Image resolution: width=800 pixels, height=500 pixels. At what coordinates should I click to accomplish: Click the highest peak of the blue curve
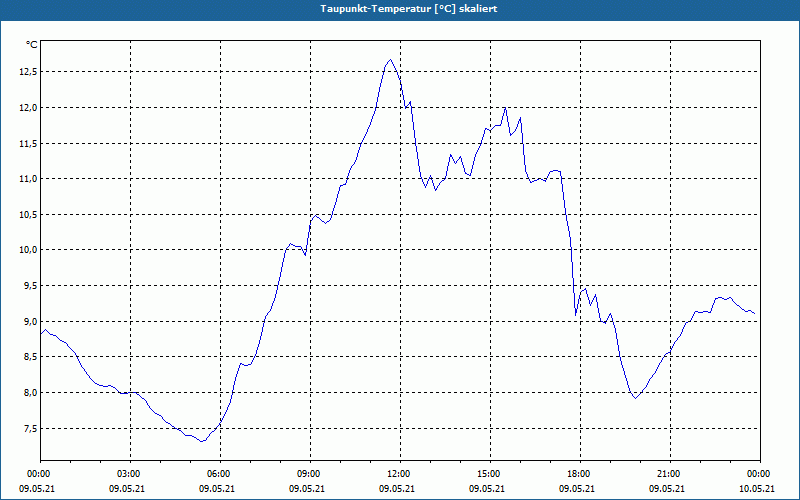click(x=390, y=60)
